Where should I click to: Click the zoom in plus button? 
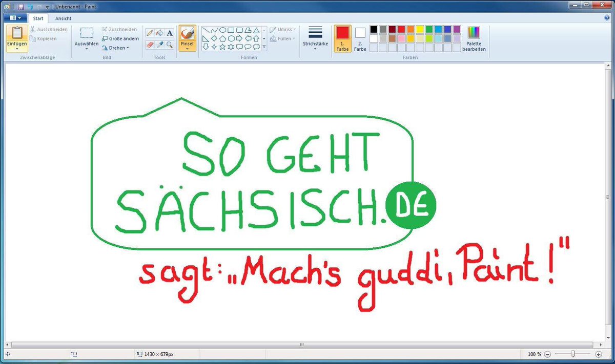598,354
